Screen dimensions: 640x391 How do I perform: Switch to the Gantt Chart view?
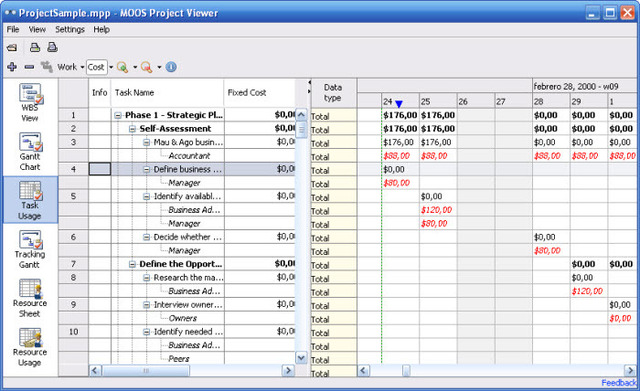pyautogui.click(x=30, y=151)
